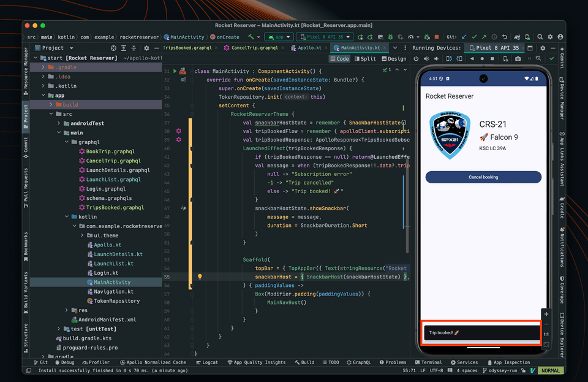This screenshot has height=382, width=588.
Task: Expand the .idea folder
Action: pyautogui.click(x=43, y=77)
